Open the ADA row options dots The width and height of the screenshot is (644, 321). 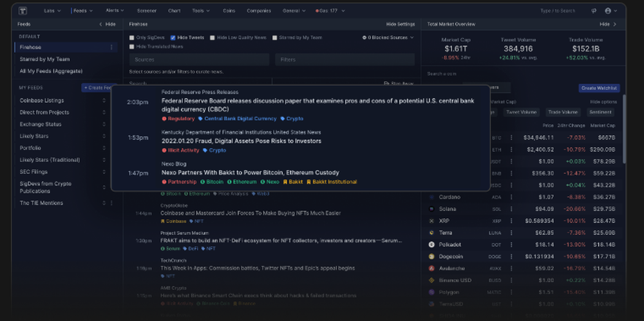(511, 197)
